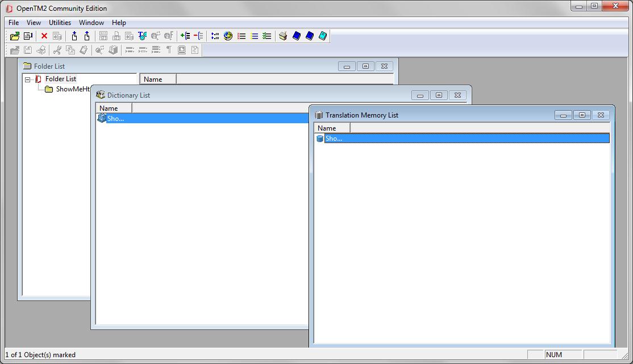Click the green open folder toolbar icon
Screen dimensions: 633x364
point(15,36)
